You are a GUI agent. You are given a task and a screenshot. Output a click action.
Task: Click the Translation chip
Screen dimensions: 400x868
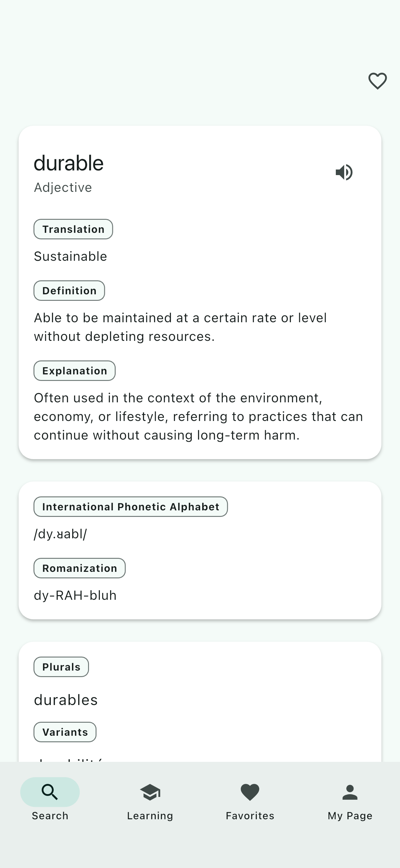click(73, 229)
